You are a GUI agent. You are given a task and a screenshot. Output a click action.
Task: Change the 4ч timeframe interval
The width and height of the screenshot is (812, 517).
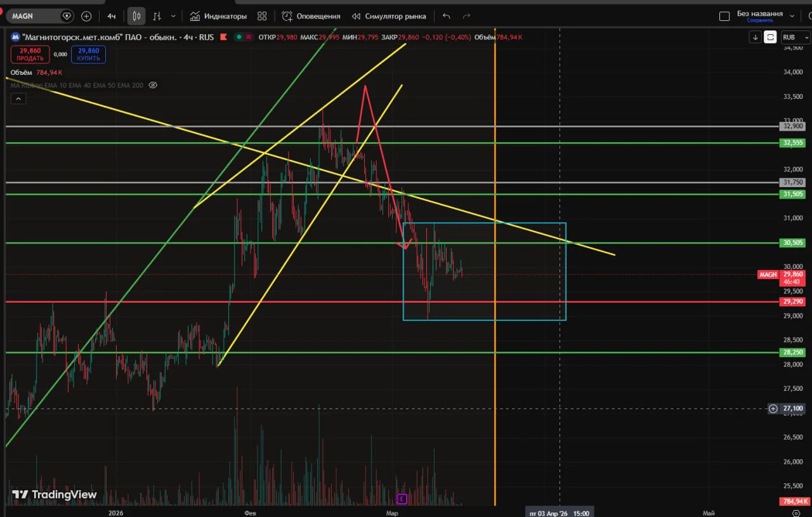[112, 16]
